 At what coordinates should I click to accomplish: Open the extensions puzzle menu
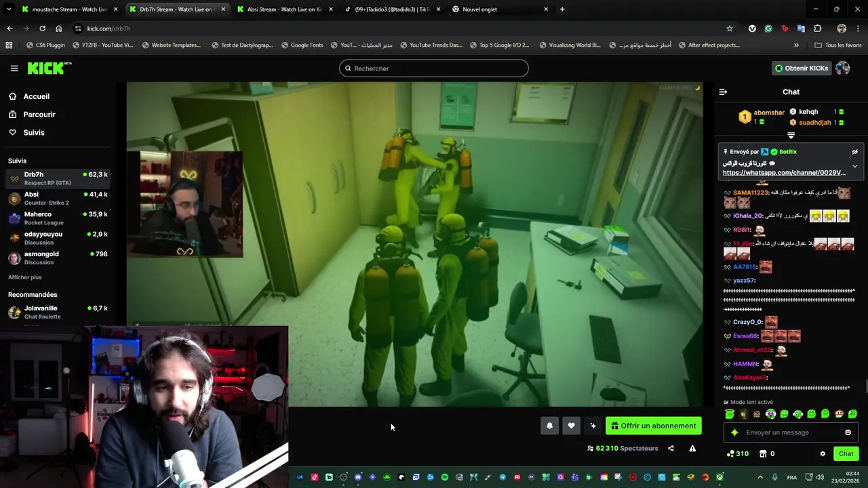pyautogui.click(x=817, y=28)
